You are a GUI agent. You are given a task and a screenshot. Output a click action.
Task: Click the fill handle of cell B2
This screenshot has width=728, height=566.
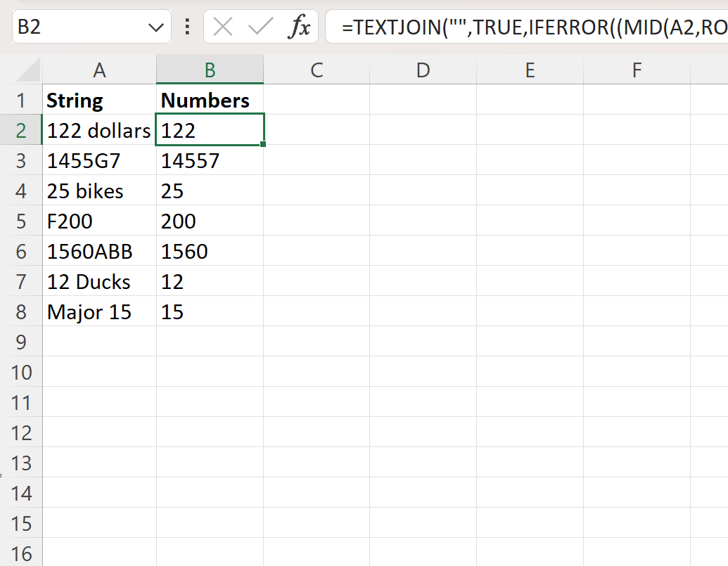click(264, 145)
